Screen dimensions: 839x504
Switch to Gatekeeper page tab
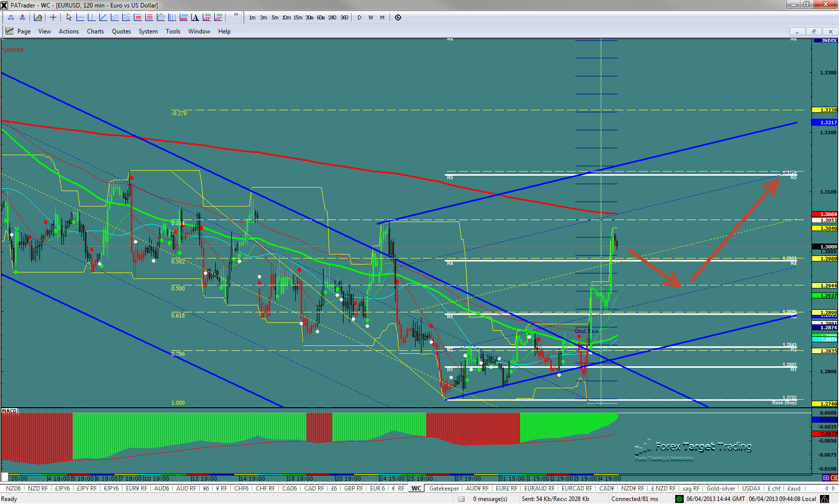coord(444,489)
